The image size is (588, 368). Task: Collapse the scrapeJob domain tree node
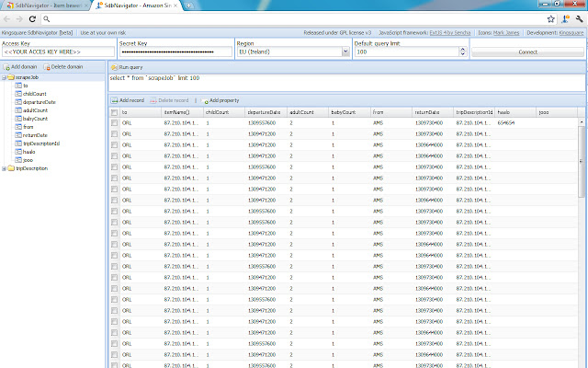pos(5,77)
